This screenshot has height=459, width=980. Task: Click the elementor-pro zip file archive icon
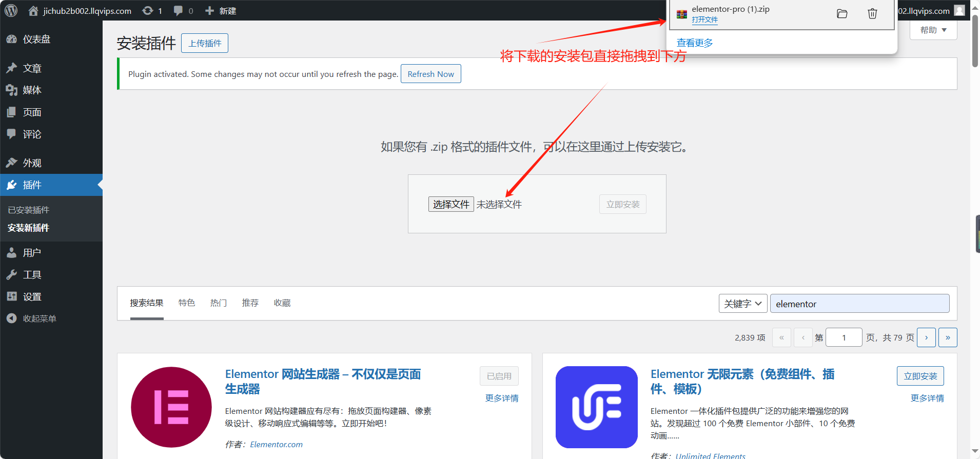pyautogui.click(x=682, y=14)
